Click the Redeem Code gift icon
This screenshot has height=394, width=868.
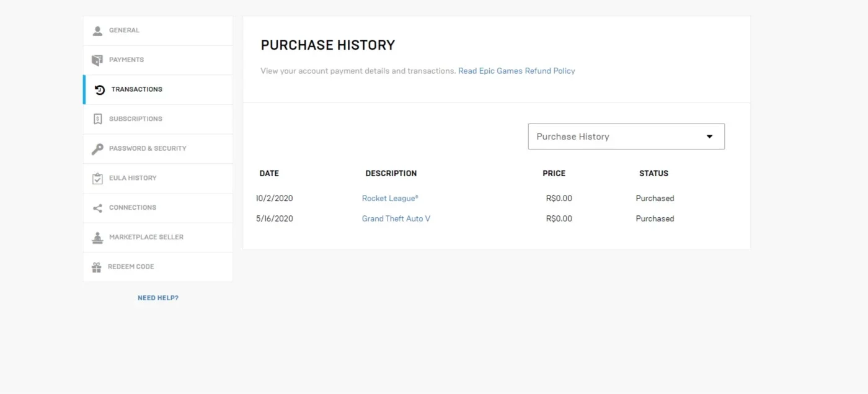(97, 267)
